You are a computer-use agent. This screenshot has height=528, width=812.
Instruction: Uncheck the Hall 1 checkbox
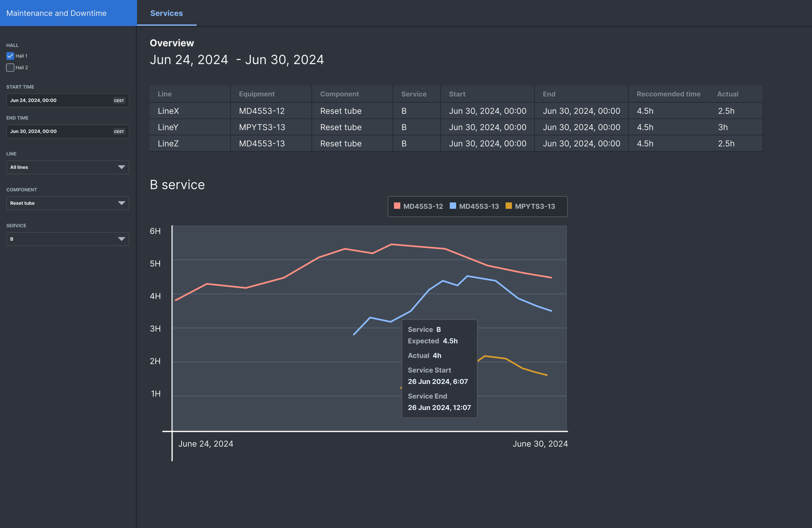(x=10, y=56)
